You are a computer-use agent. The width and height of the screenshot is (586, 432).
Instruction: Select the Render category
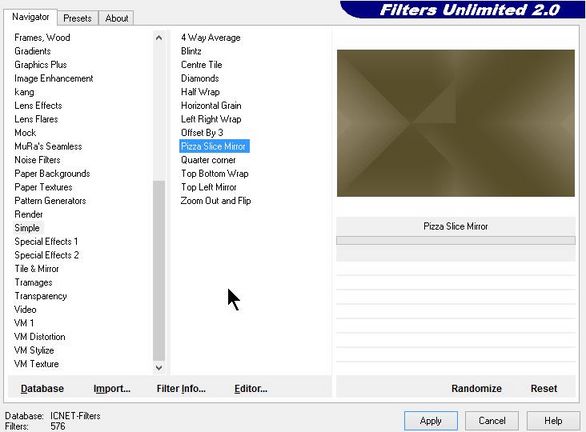point(28,214)
